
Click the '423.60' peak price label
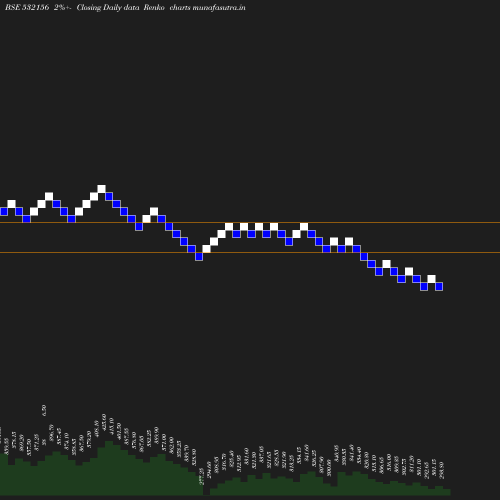point(104,423)
